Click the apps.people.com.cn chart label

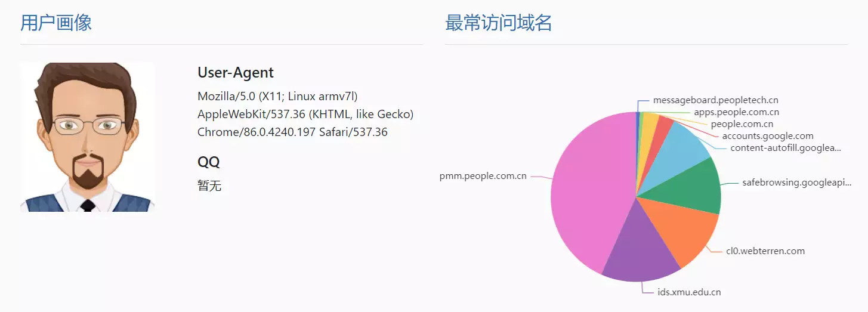736,112
